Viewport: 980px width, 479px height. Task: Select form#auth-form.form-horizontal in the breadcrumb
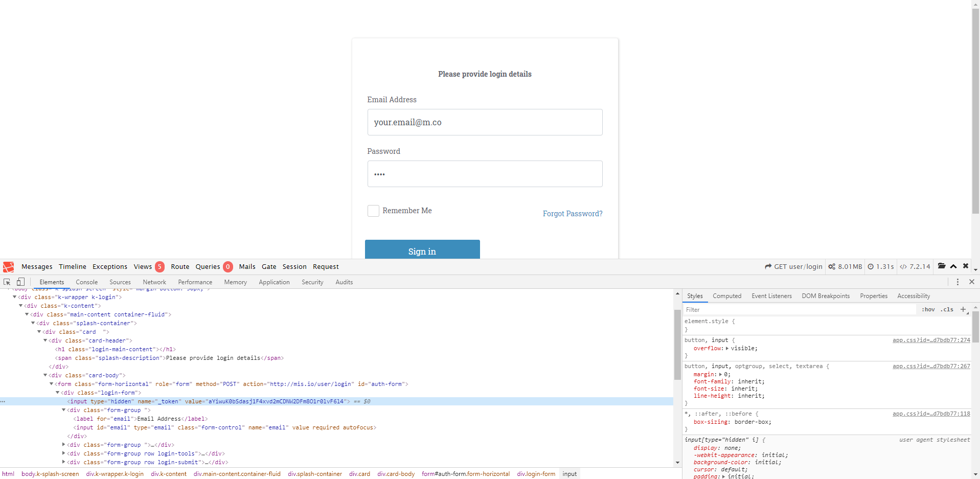(x=466, y=474)
